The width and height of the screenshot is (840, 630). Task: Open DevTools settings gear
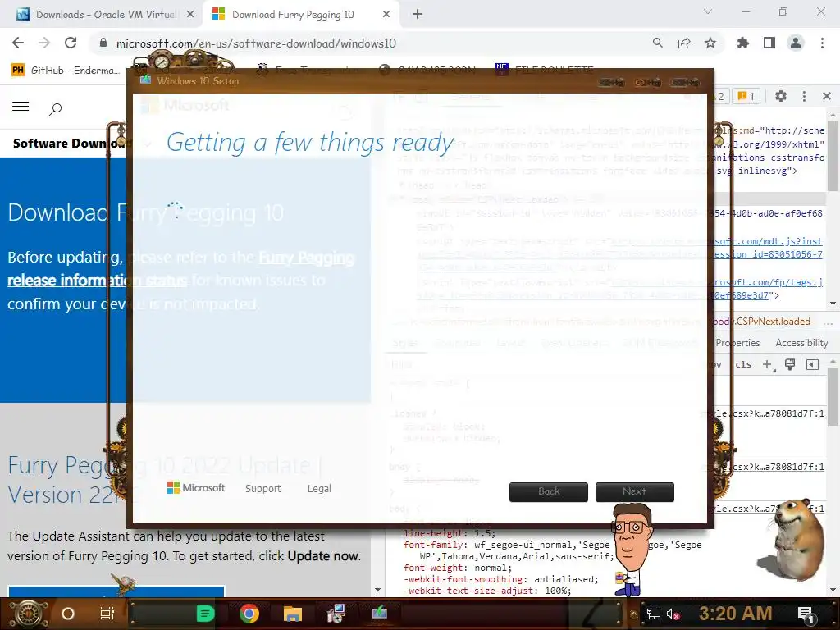(781, 96)
